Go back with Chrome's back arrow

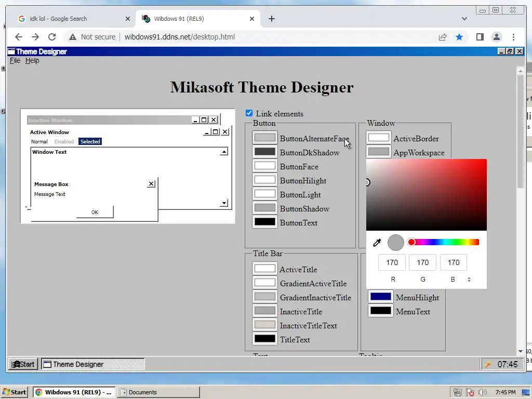(19, 37)
